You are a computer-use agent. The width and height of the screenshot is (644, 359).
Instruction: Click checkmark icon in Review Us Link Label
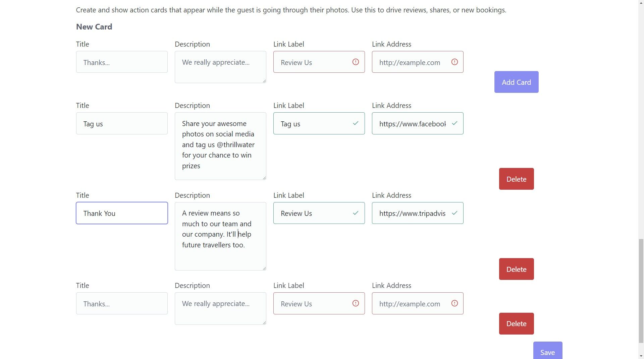pos(356,213)
